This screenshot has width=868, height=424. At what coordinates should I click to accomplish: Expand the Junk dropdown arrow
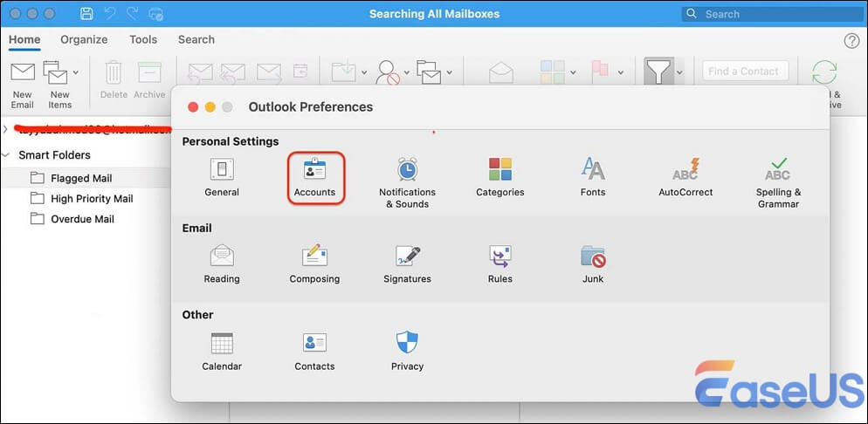407,72
